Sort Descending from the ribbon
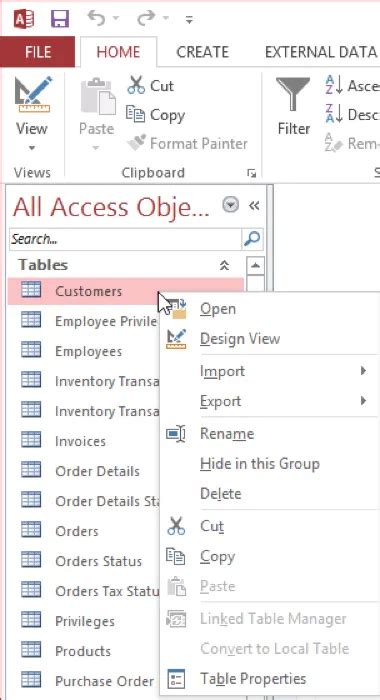 (352, 115)
